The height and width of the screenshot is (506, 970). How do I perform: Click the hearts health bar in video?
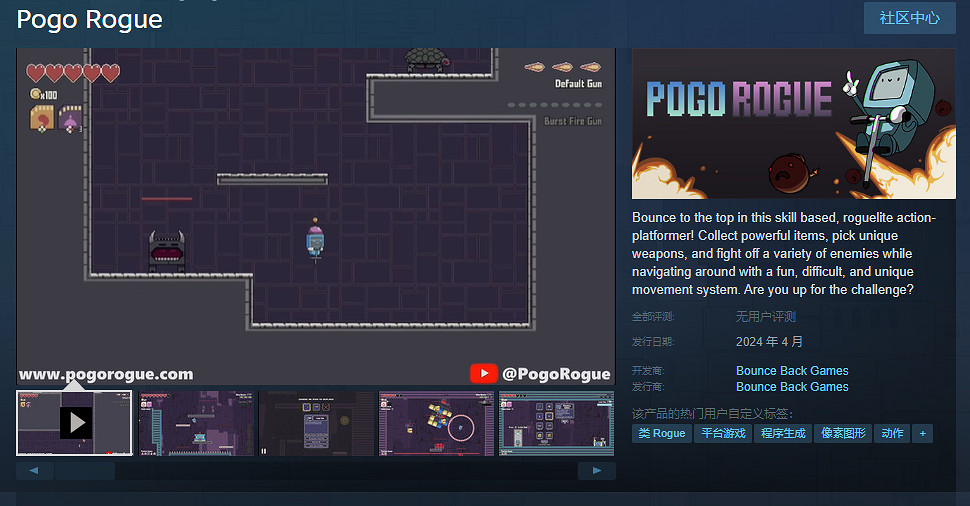(x=73, y=73)
